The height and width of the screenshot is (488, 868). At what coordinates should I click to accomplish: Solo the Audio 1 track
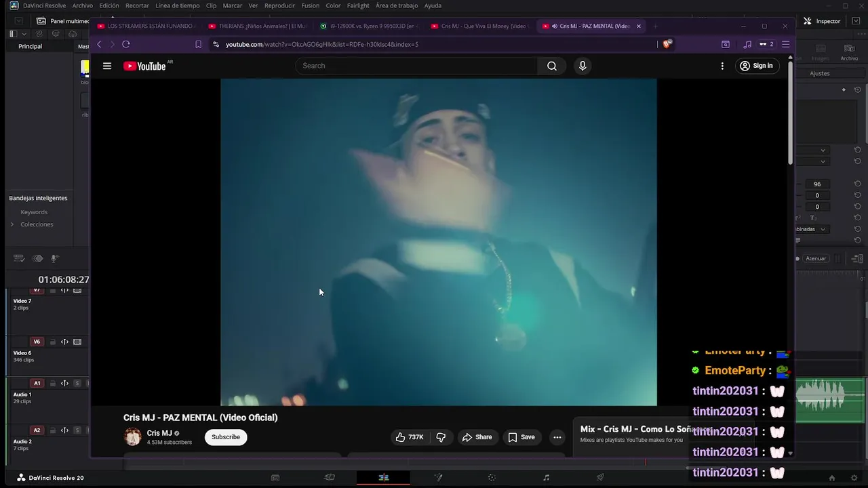(x=77, y=384)
